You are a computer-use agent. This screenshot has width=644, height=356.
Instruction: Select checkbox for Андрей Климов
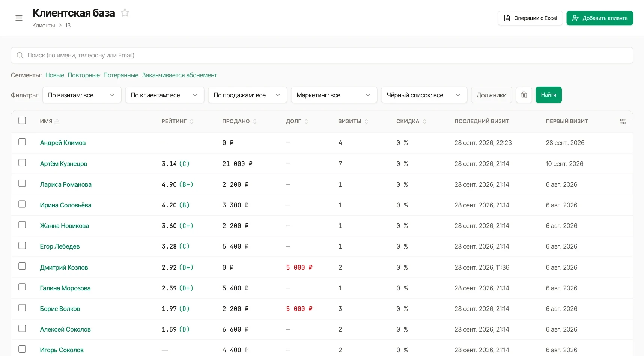point(22,142)
